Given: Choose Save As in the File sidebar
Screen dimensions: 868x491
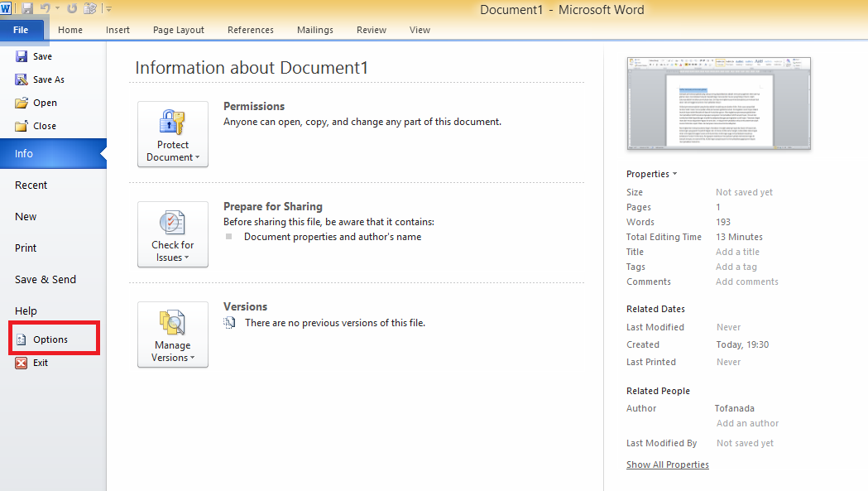Looking at the screenshot, I should [40, 79].
